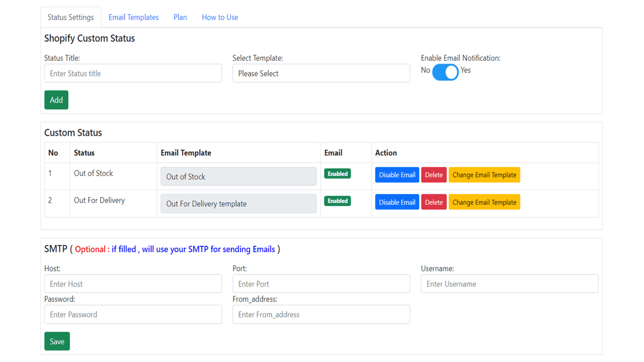The image size is (644, 362).
Task: Disable Email for Out For Delivery status
Action: pyautogui.click(x=397, y=202)
